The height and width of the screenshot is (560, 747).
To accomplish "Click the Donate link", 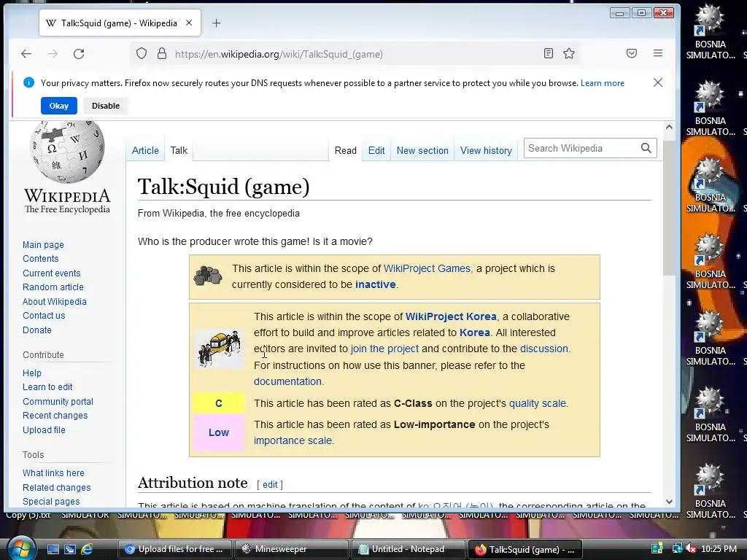I will (37, 330).
